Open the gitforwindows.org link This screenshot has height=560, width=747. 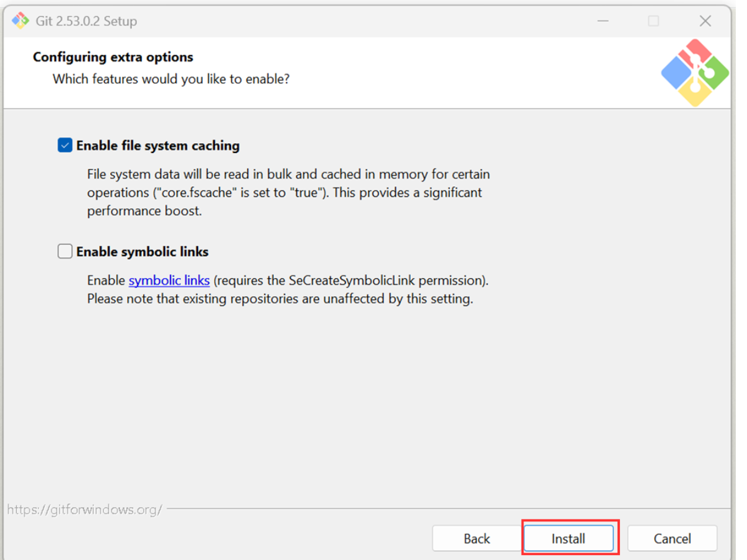coord(85,510)
